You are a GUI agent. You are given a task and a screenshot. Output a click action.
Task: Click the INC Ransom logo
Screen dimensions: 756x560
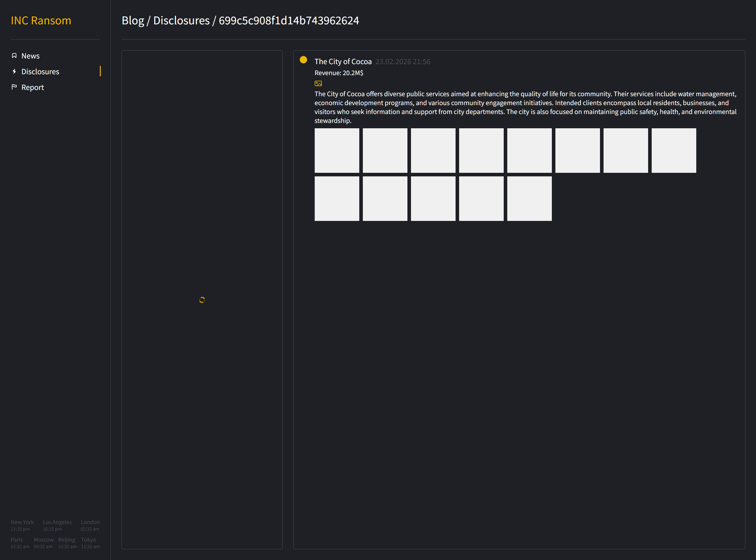[x=41, y=21]
